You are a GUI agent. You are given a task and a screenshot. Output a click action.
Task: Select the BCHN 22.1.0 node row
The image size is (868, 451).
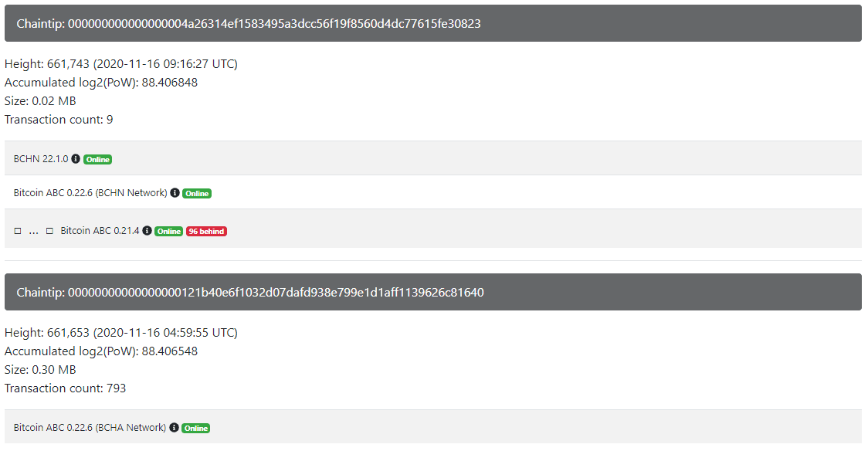433,158
